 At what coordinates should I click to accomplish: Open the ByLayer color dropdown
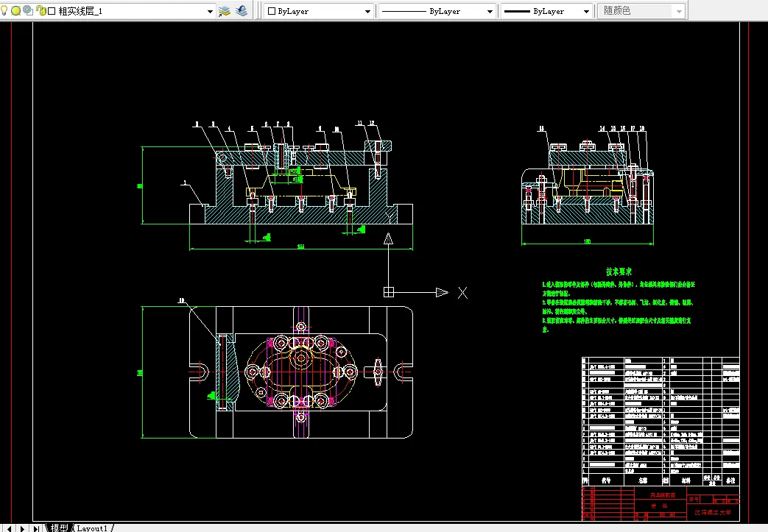pos(368,11)
